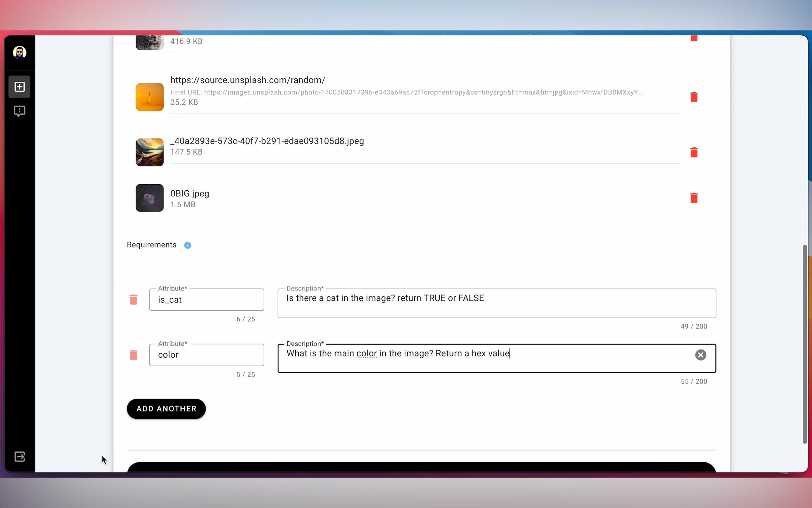
Task: Show Requirements info tooltip icon
Action: pyautogui.click(x=188, y=245)
